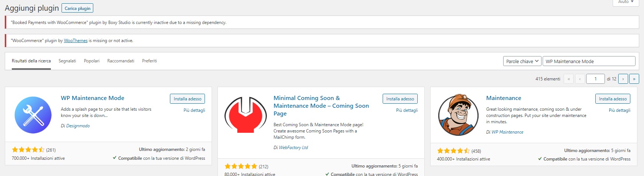The width and height of the screenshot is (644, 176).
Task: Click Maintenance plugin star rating
Action: (x=453, y=151)
